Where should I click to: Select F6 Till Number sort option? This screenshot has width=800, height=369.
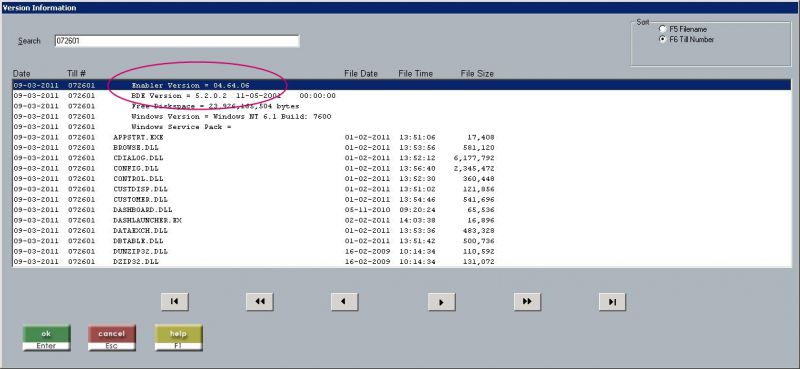(x=686, y=39)
